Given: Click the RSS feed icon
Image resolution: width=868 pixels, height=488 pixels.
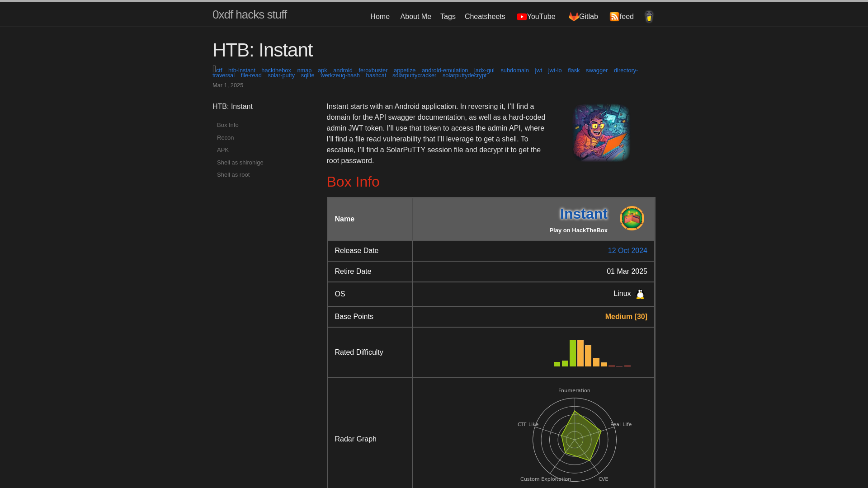Looking at the screenshot, I should click(x=614, y=17).
